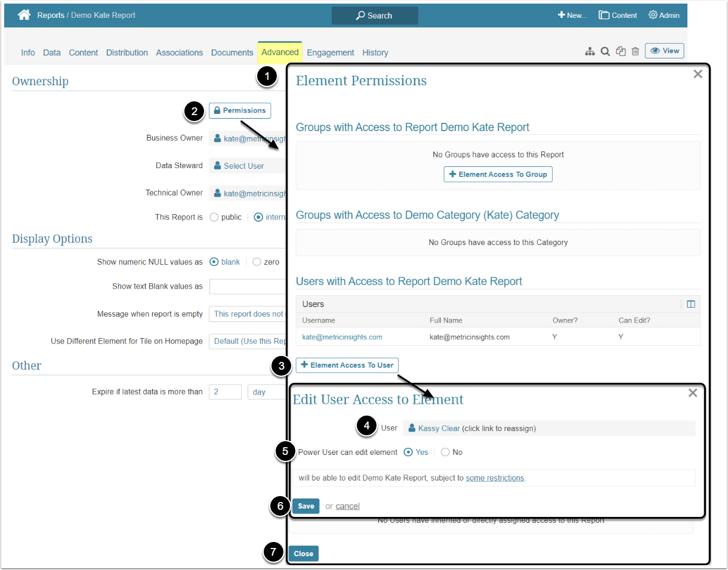Open the some restrictions link

[x=495, y=478]
